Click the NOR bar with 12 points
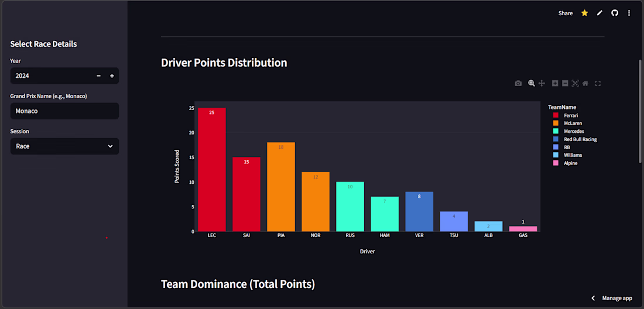The image size is (644, 309). coord(316,201)
